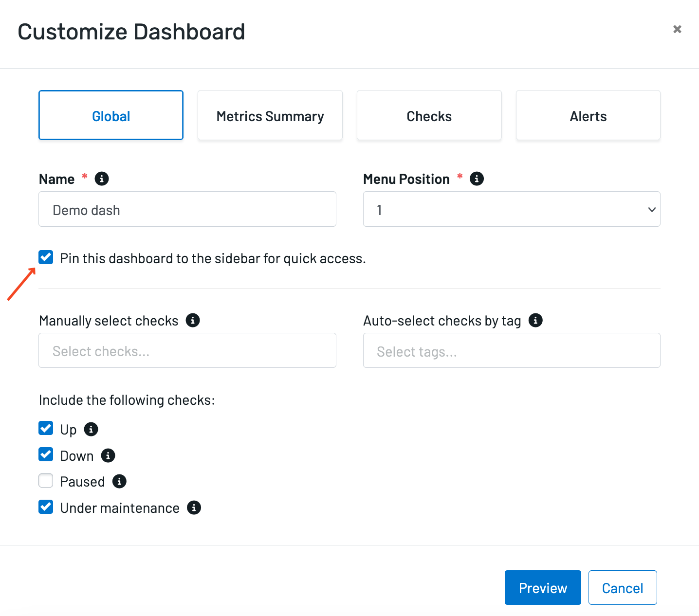Open info icon next to Menu Position
699x616 pixels.
coord(477,179)
